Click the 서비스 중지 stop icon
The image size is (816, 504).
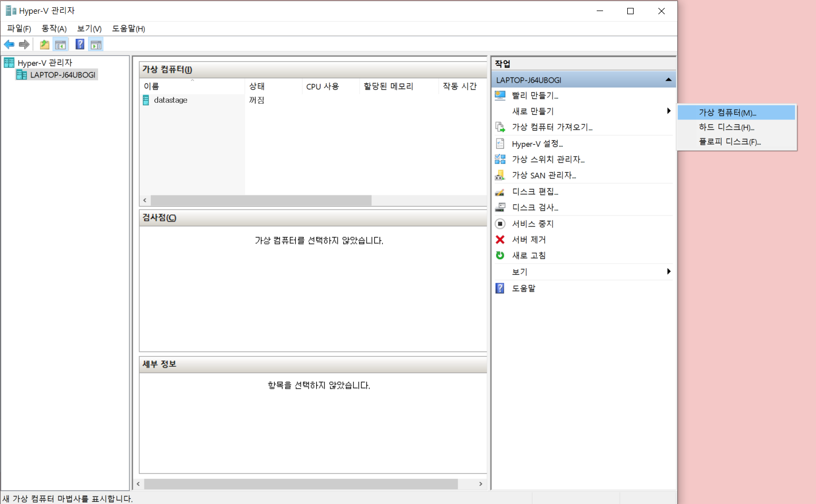pyautogui.click(x=500, y=224)
